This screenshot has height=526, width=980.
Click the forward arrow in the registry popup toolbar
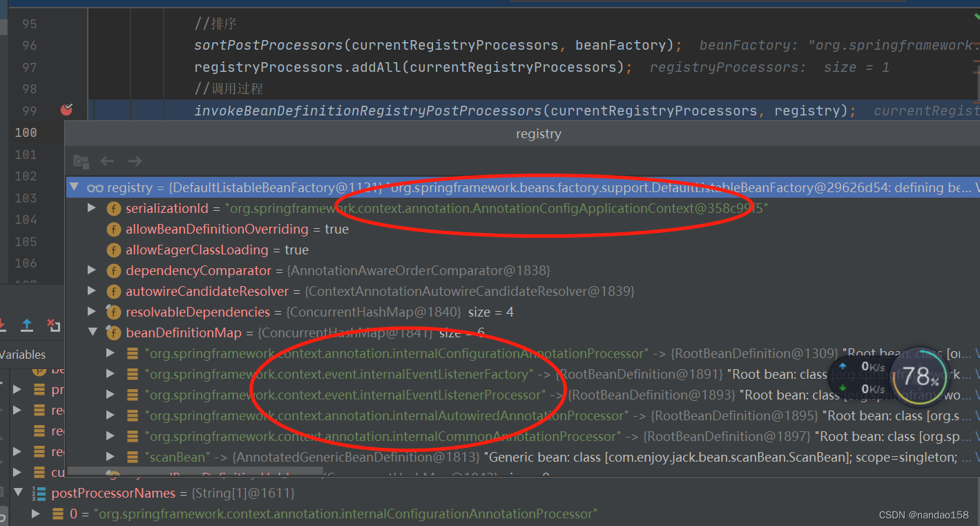tap(135, 161)
